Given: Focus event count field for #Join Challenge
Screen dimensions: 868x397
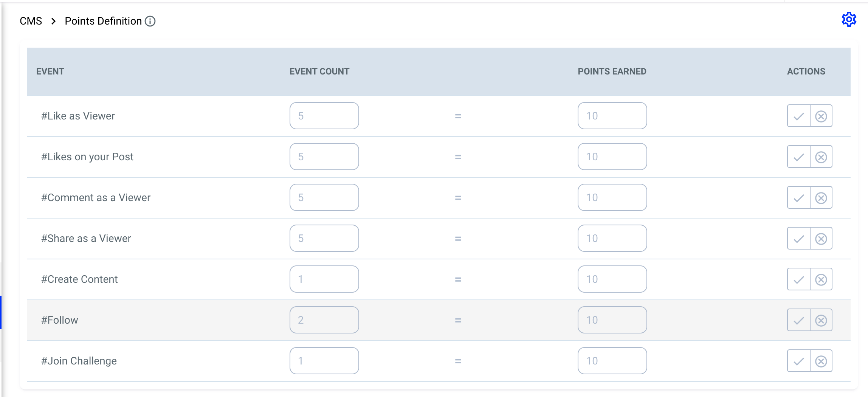Looking at the screenshot, I should 324,361.
